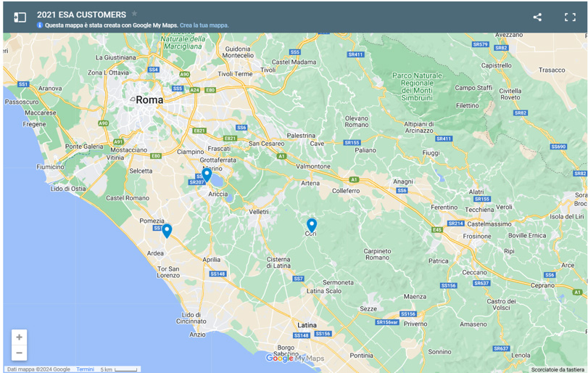
Task: Click the Roma city label on the map
Action: click(149, 100)
